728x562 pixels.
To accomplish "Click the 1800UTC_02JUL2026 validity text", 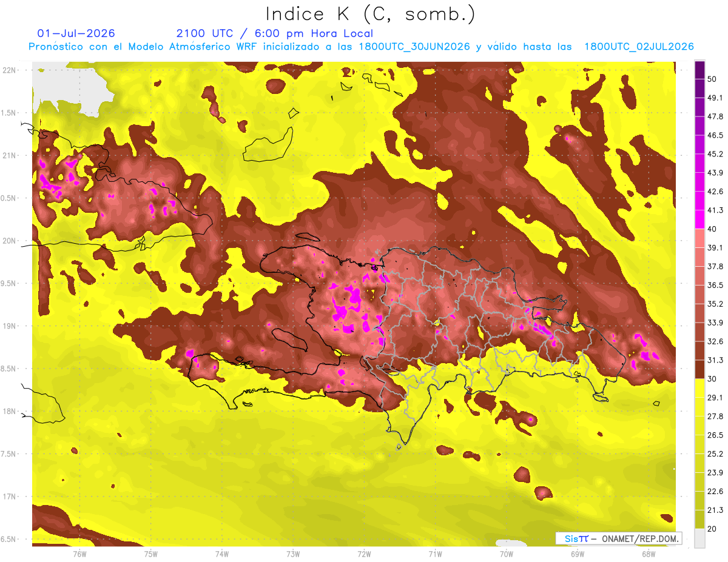I will [x=639, y=47].
